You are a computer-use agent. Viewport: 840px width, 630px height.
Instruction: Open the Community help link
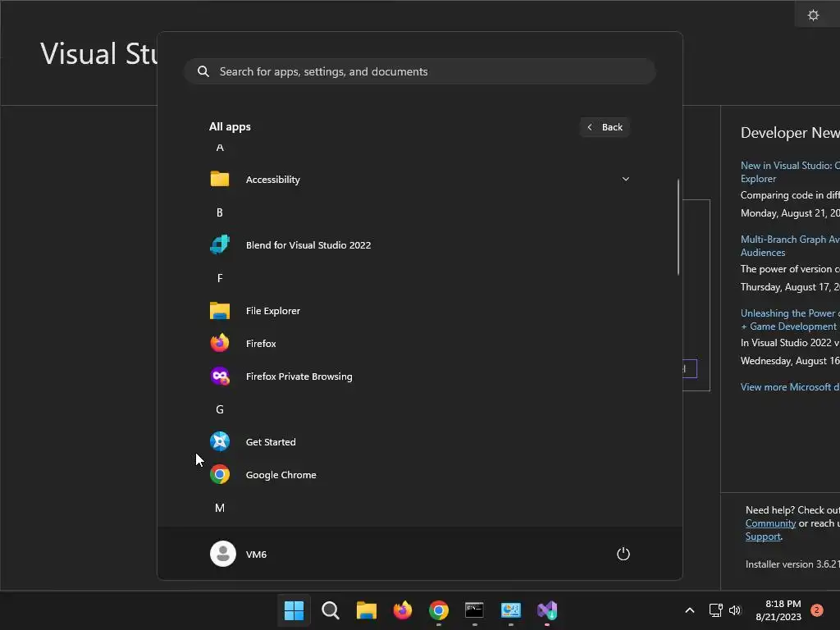[770, 523]
